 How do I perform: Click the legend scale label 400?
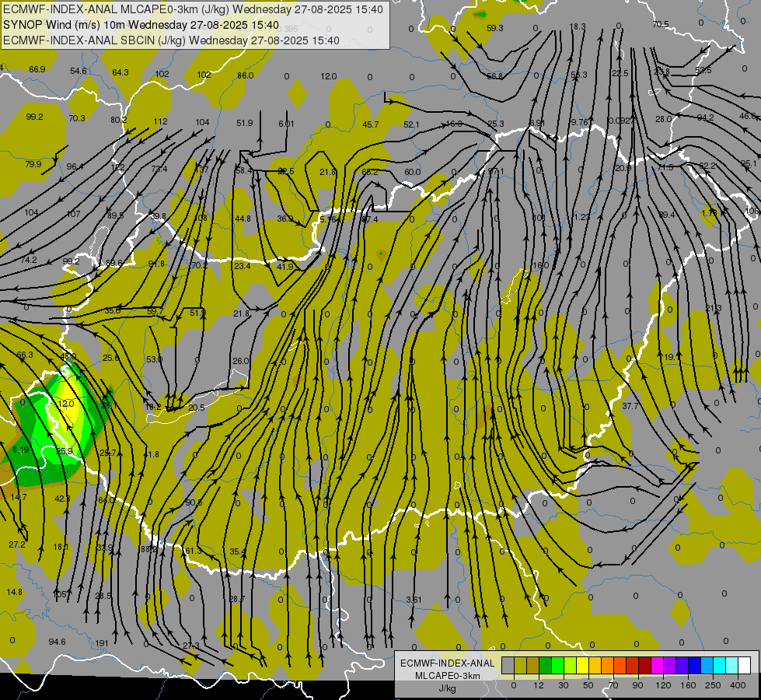738,685
